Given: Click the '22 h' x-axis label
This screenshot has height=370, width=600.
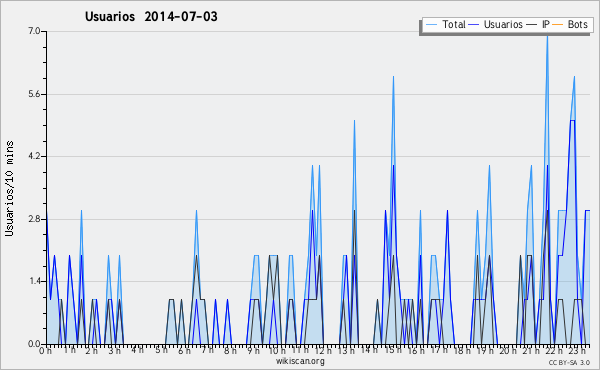Looking at the screenshot, I should click(x=554, y=351).
